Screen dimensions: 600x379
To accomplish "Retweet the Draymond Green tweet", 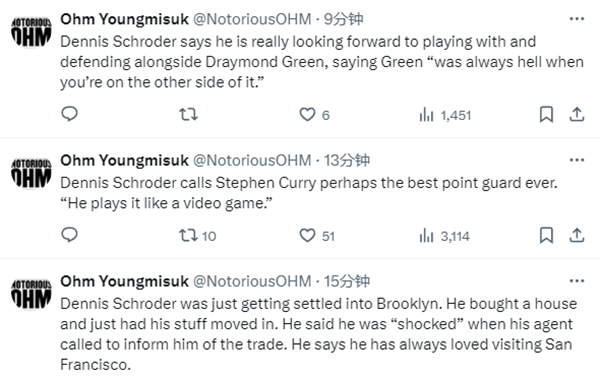I will click(x=189, y=114).
